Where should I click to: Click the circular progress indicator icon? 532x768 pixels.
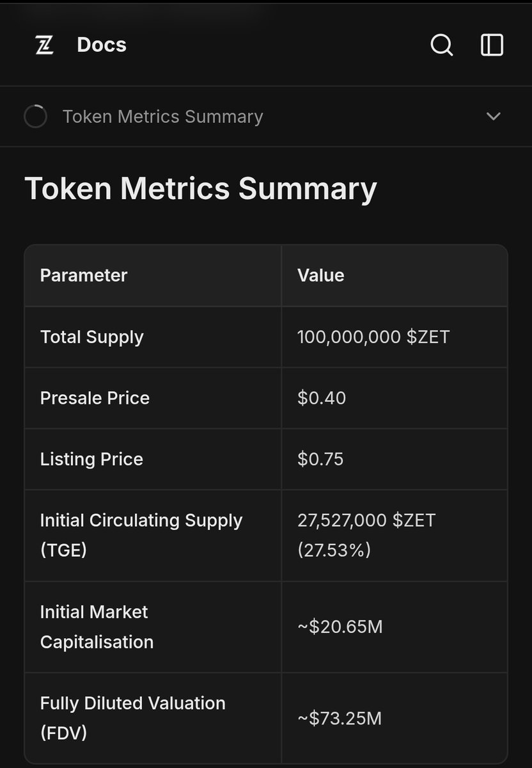[x=35, y=116]
